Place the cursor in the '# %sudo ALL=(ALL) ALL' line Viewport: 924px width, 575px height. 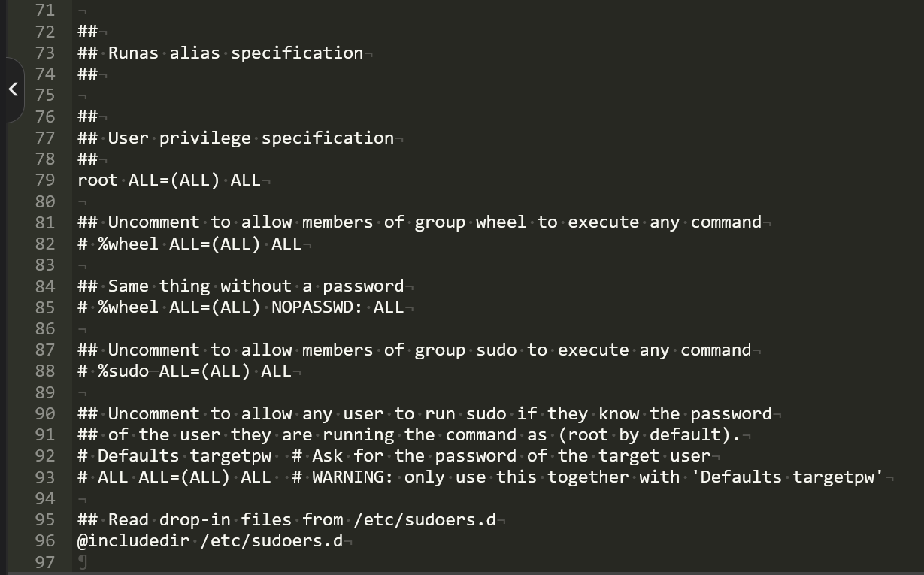click(184, 371)
